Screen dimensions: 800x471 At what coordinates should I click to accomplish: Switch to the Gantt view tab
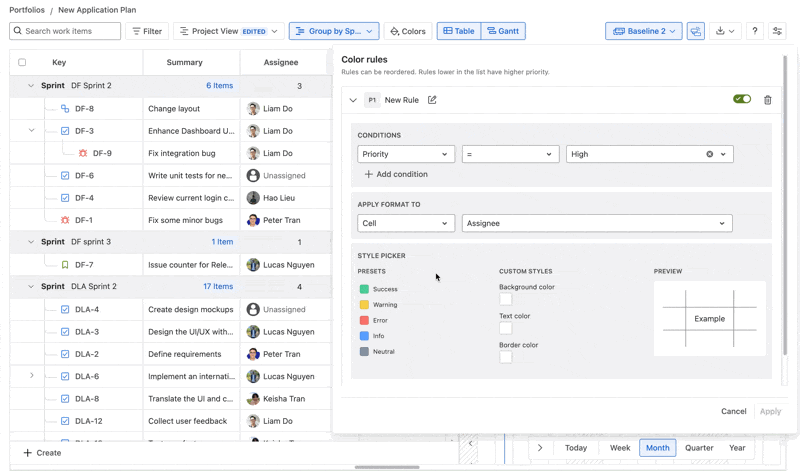coord(503,31)
